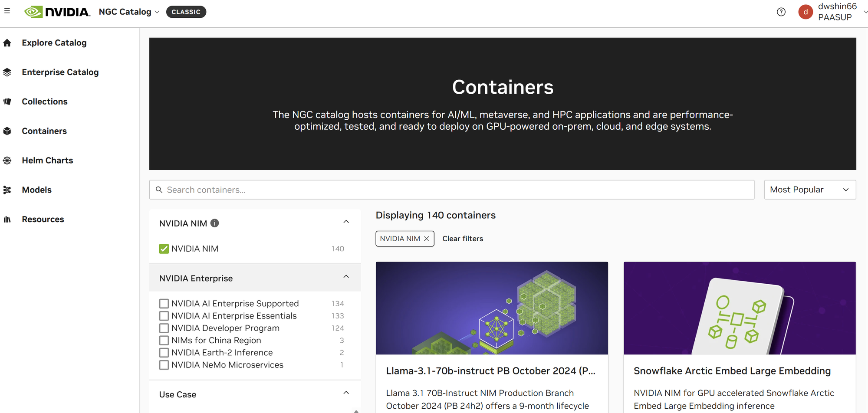The image size is (868, 413).
Task: Click the count 134 beside Enterprise Supported
Action: 338,304
